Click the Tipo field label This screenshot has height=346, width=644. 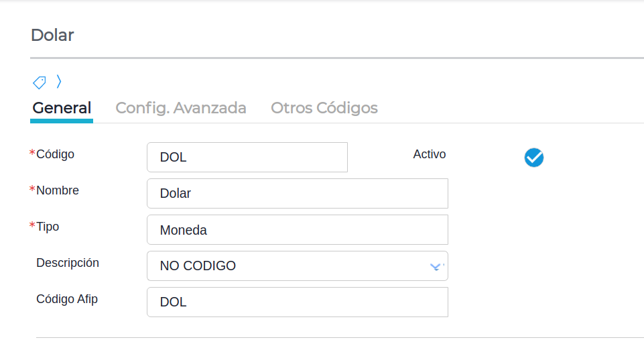point(48,227)
